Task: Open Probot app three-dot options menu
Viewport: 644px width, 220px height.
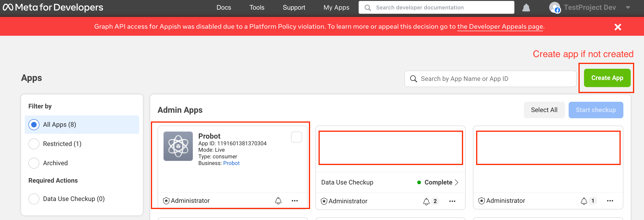Action: [295, 201]
